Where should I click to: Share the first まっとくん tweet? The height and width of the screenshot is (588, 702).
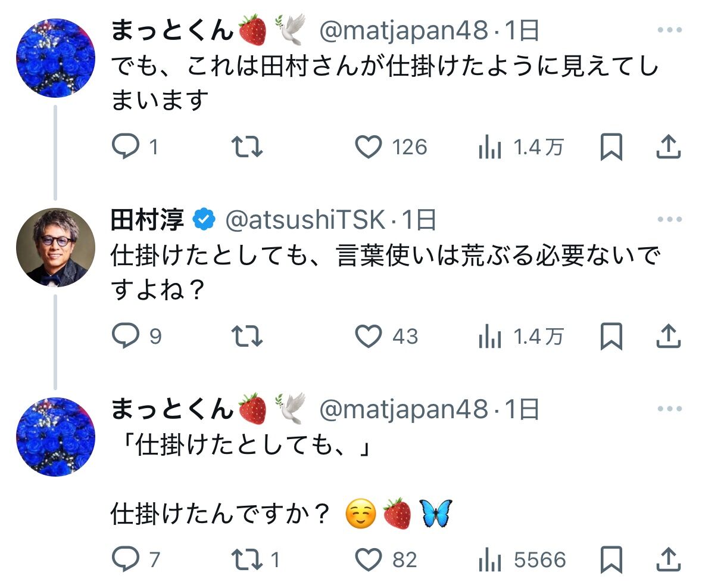668,147
